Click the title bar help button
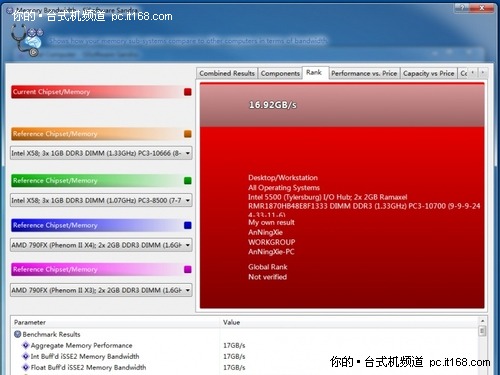Screen dimensions: 500x375 [463, 8]
